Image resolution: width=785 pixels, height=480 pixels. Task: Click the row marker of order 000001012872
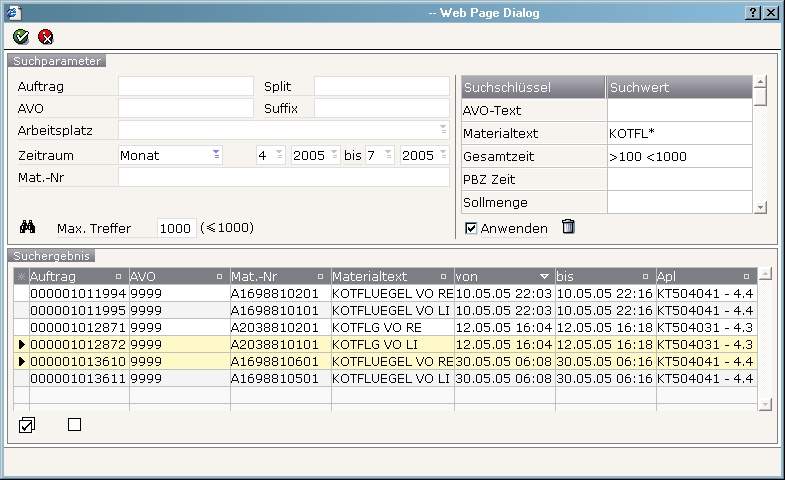click(21, 344)
